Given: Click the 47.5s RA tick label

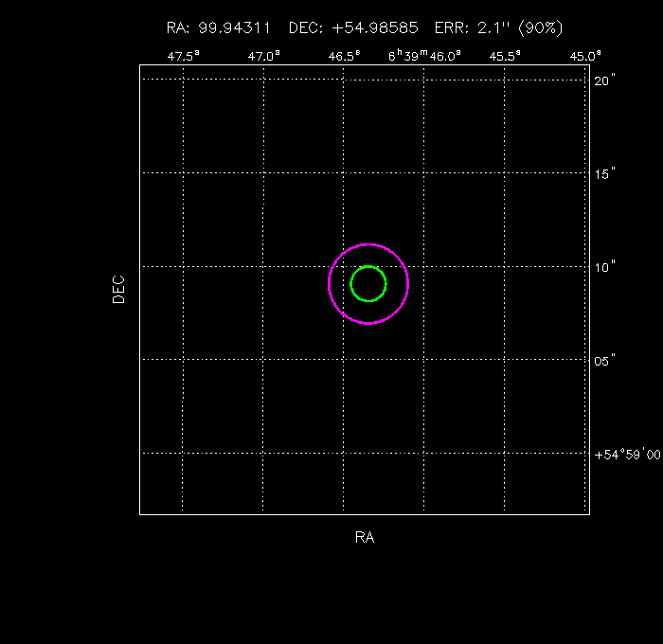Looking at the screenshot, I should pyautogui.click(x=183, y=56).
